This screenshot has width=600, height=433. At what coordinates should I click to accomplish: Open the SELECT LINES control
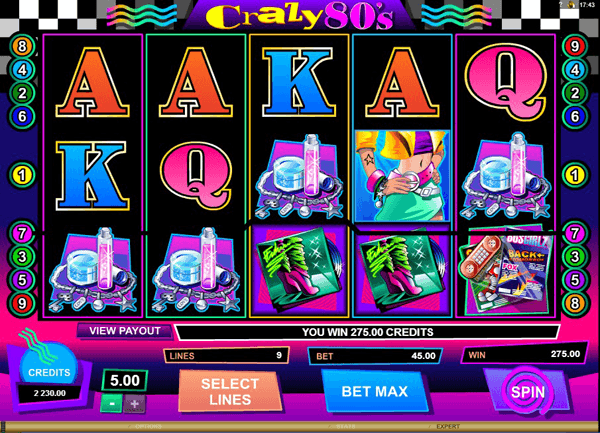230,391
